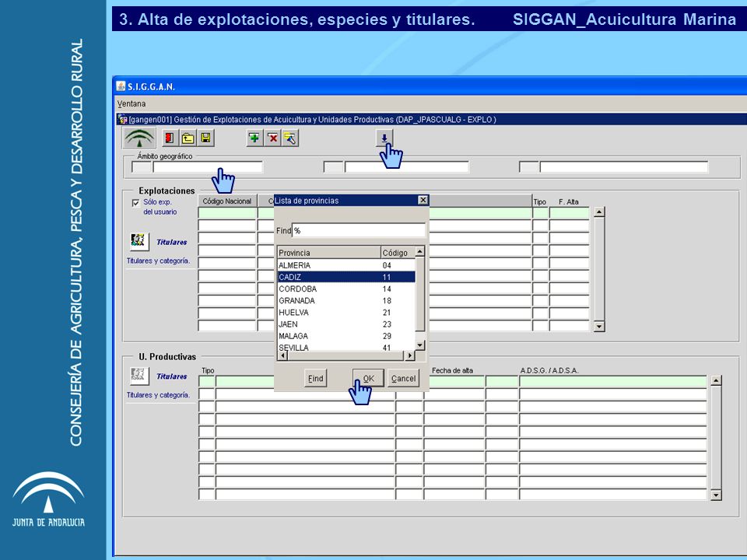Add a record with the green plus icon
Image resolution: width=747 pixels, height=560 pixels.
tap(254, 138)
